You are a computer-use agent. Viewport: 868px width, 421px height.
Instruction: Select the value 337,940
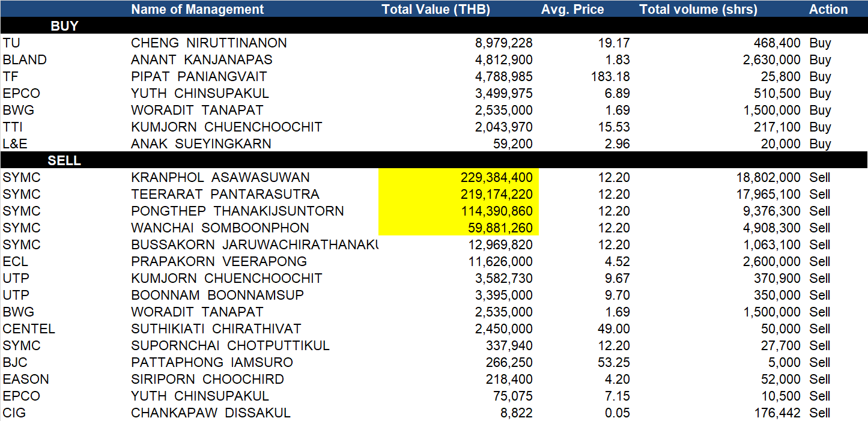(x=510, y=345)
